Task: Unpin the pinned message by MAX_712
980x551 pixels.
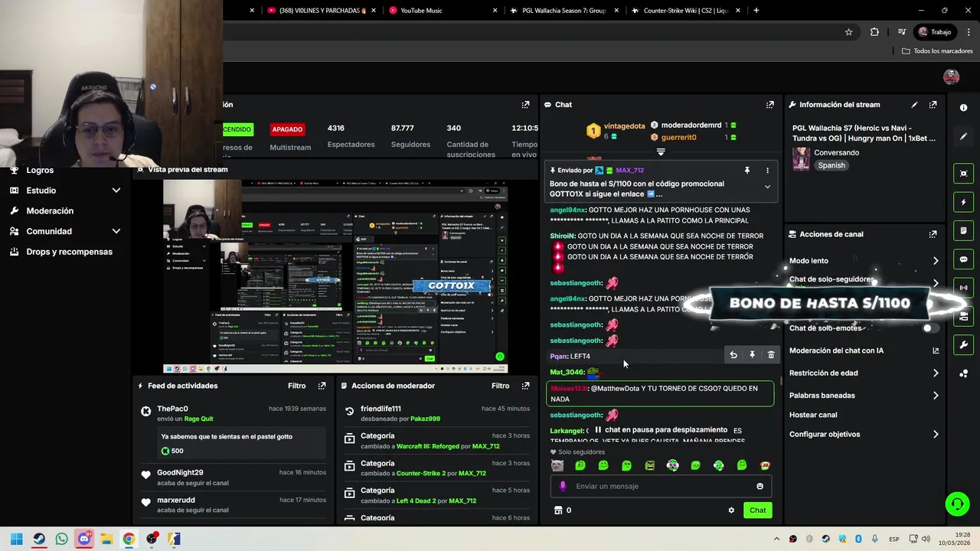Action: coord(746,171)
